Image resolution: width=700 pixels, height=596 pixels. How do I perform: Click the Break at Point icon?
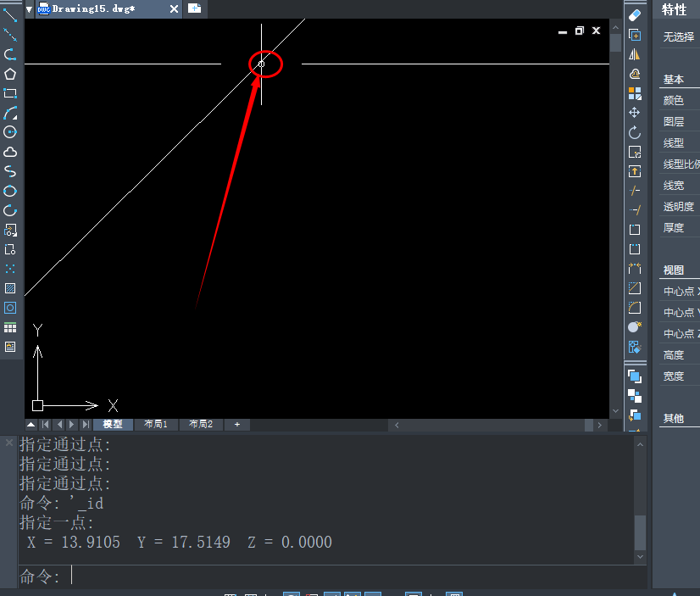(x=635, y=230)
